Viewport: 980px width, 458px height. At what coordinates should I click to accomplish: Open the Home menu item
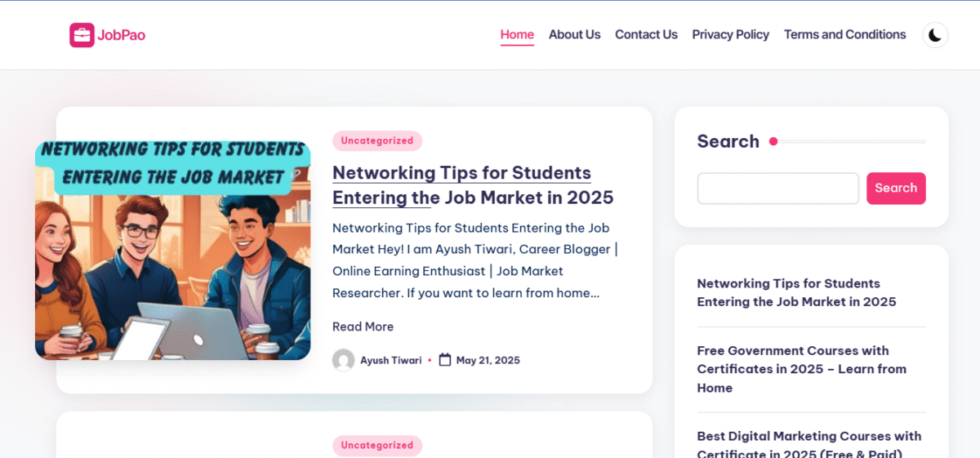click(517, 34)
